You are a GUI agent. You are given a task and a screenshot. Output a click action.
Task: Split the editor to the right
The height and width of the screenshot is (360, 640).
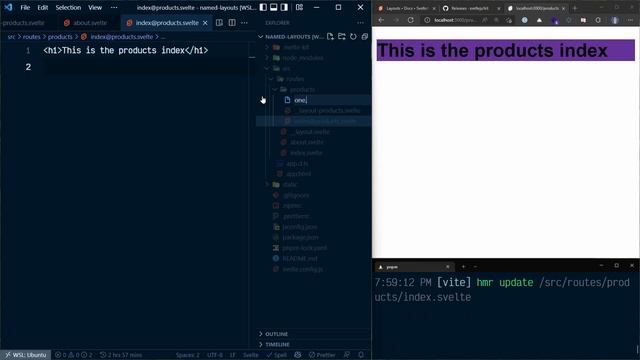232,23
